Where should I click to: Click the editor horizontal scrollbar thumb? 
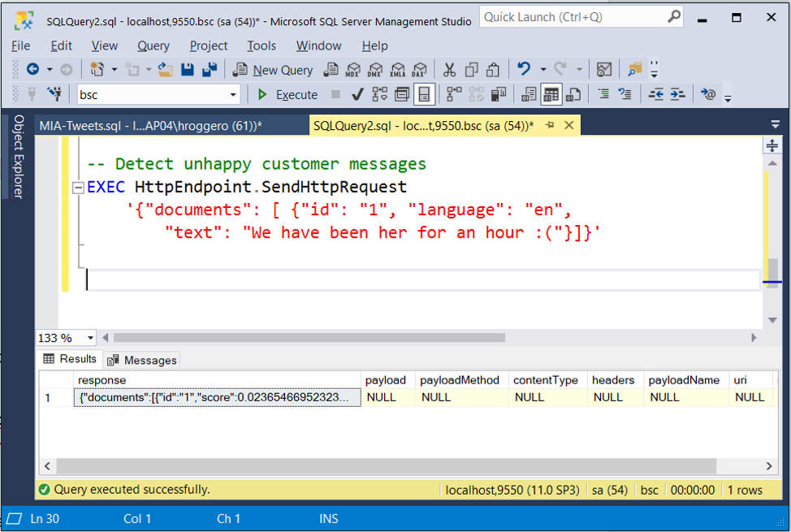click(309, 337)
